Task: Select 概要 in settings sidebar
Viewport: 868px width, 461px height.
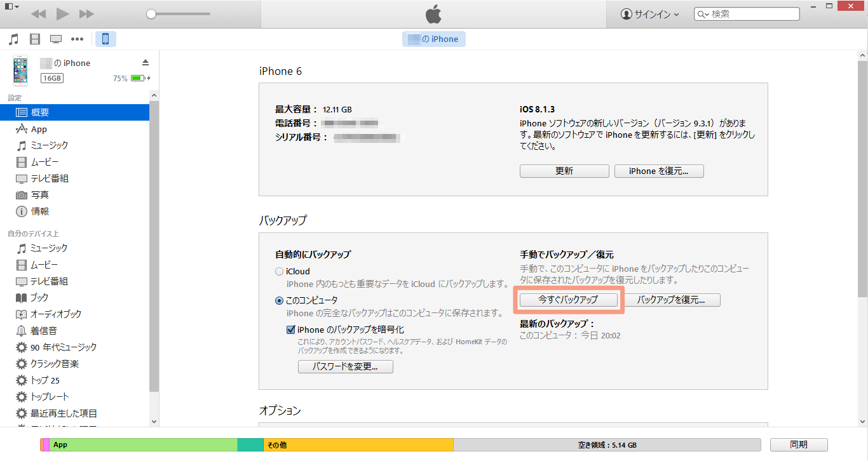Action: (x=74, y=112)
